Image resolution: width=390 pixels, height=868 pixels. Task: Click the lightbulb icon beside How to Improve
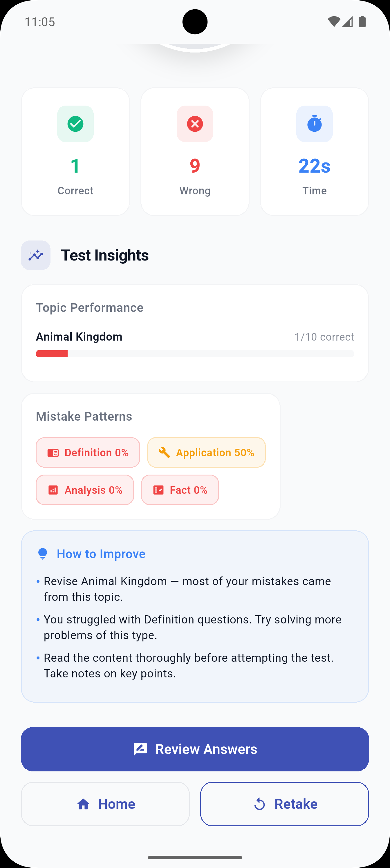pyautogui.click(x=42, y=553)
